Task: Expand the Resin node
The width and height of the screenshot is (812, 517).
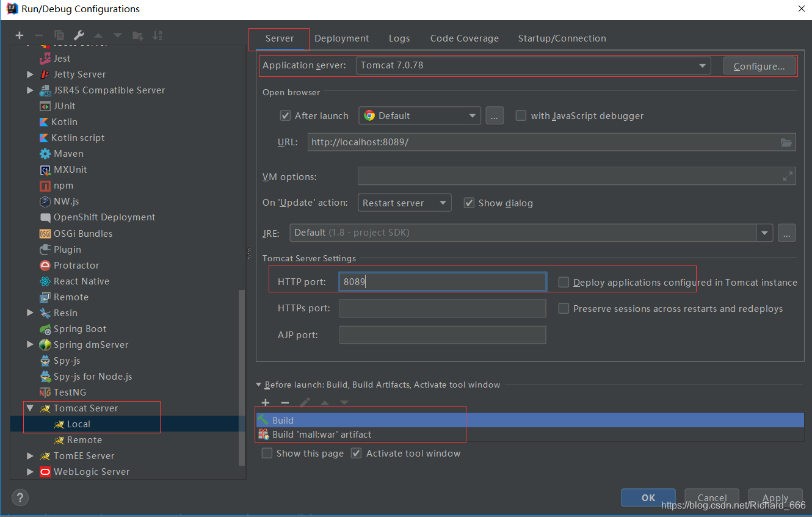Action: point(31,313)
